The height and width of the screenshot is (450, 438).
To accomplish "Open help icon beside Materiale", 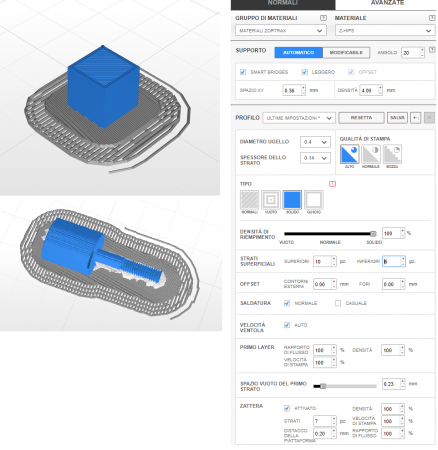I will coord(432,18).
